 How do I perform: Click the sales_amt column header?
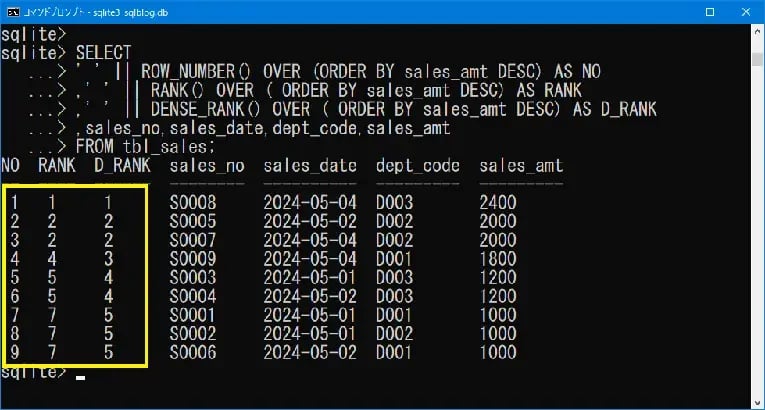[520, 165]
